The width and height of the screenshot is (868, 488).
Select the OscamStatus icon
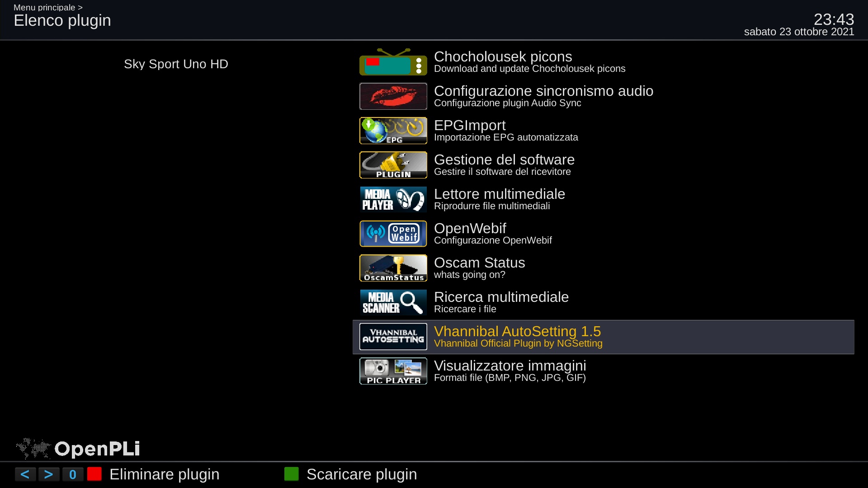[393, 268]
